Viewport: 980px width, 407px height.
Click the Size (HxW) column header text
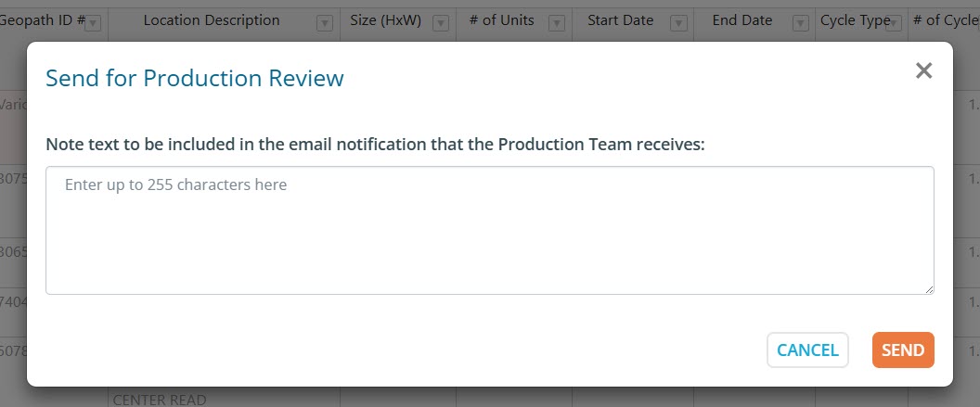(x=389, y=20)
